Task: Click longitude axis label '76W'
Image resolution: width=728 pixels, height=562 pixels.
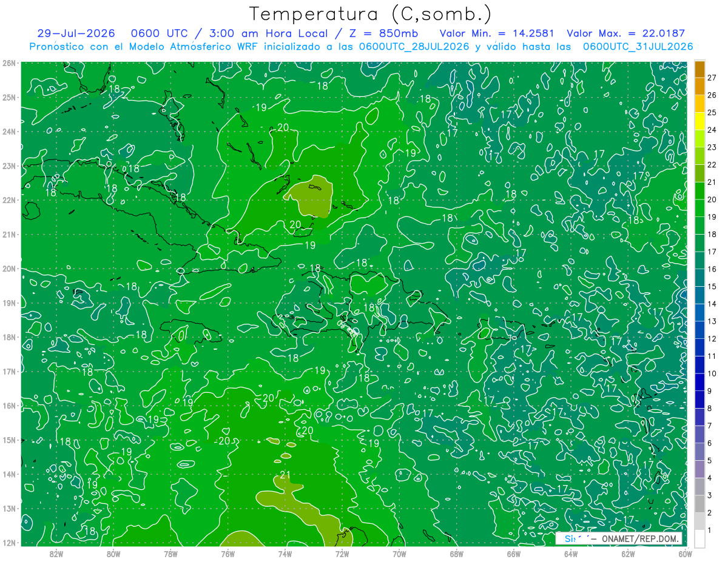Action: [x=227, y=554]
